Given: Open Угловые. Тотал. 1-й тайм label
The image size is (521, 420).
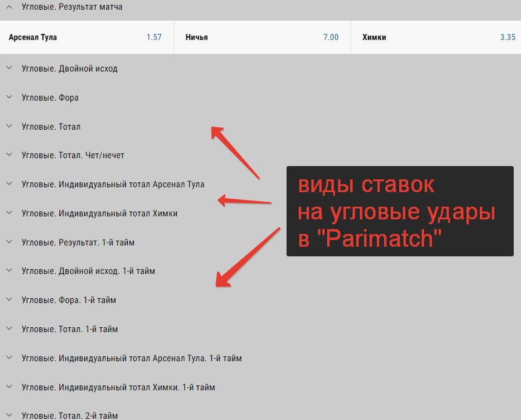Looking at the screenshot, I should [70, 329].
